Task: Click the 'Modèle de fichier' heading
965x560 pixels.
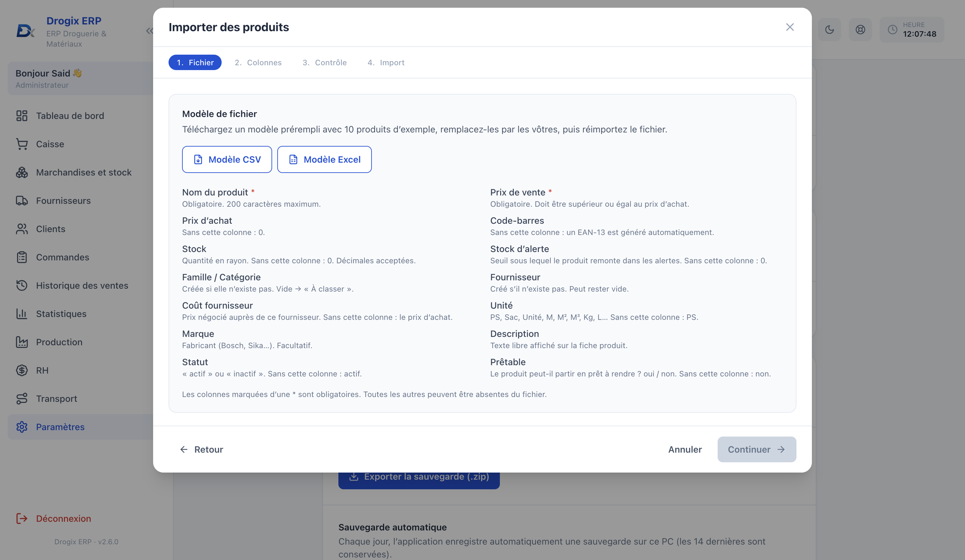Action: coord(219,114)
